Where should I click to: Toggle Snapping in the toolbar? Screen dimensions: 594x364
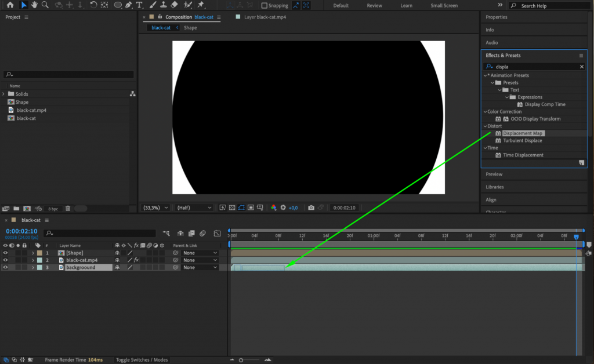[x=264, y=5]
